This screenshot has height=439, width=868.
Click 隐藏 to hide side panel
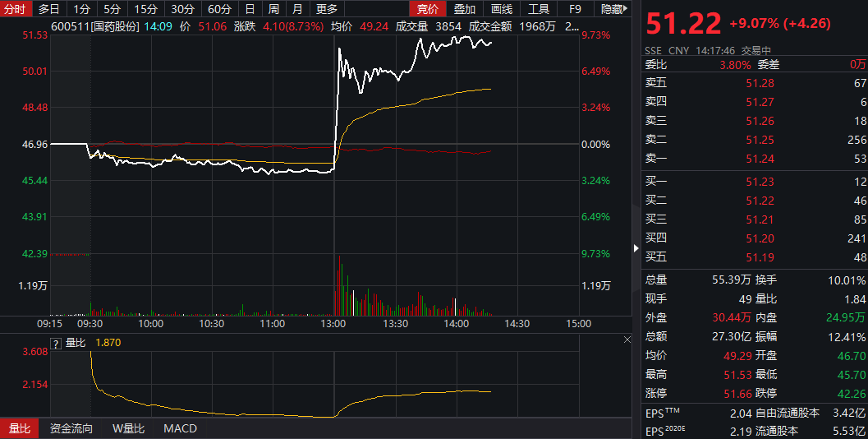tap(614, 9)
